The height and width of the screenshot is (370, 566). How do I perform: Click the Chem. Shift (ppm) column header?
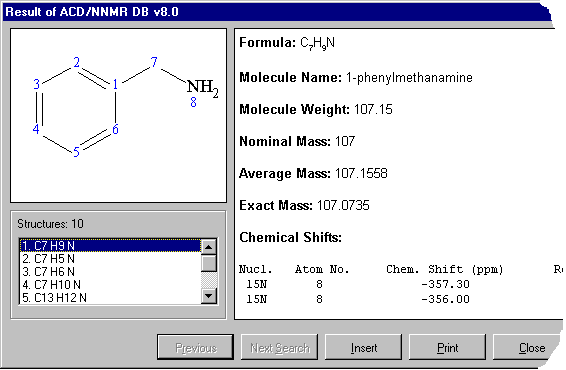pyautogui.click(x=444, y=269)
